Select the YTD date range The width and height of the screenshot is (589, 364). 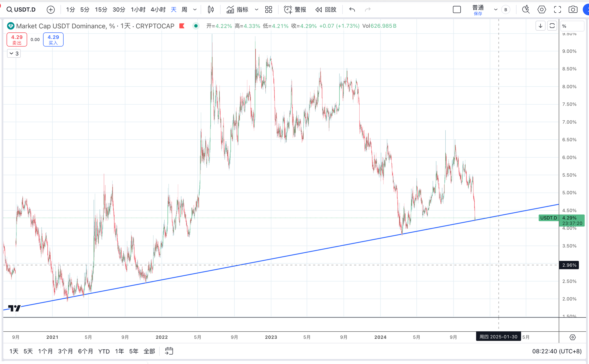(x=104, y=351)
